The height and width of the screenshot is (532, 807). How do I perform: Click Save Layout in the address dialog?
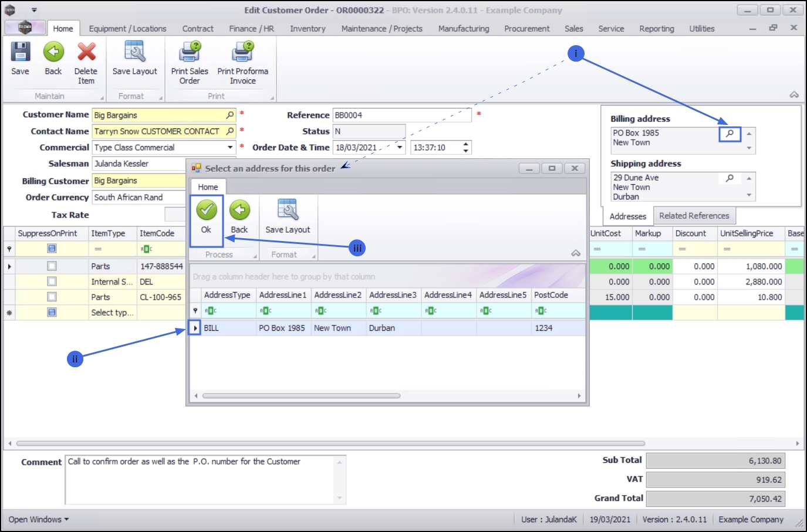tap(288, 210)
